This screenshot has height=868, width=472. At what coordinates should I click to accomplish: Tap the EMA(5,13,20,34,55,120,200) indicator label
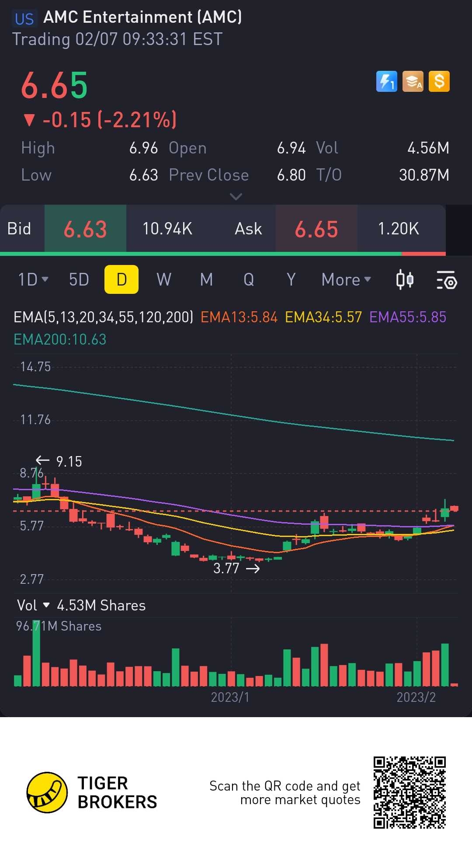pos(103,317)
